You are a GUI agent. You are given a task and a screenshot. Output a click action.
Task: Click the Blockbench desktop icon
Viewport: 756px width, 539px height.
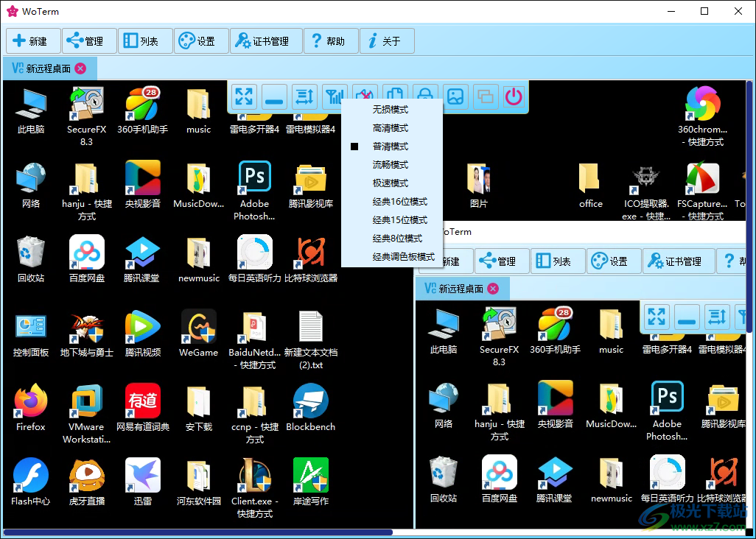click(310, 409)
